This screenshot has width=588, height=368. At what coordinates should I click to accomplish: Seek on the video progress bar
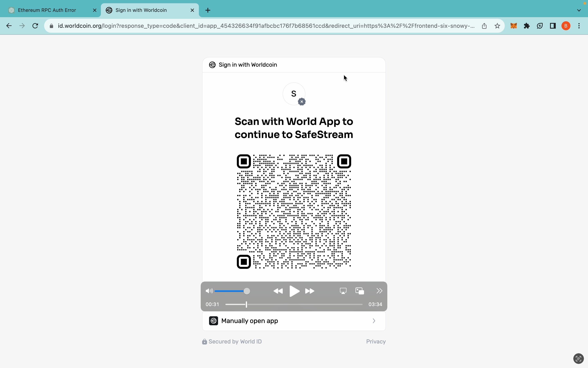click(x=294, y=304)
